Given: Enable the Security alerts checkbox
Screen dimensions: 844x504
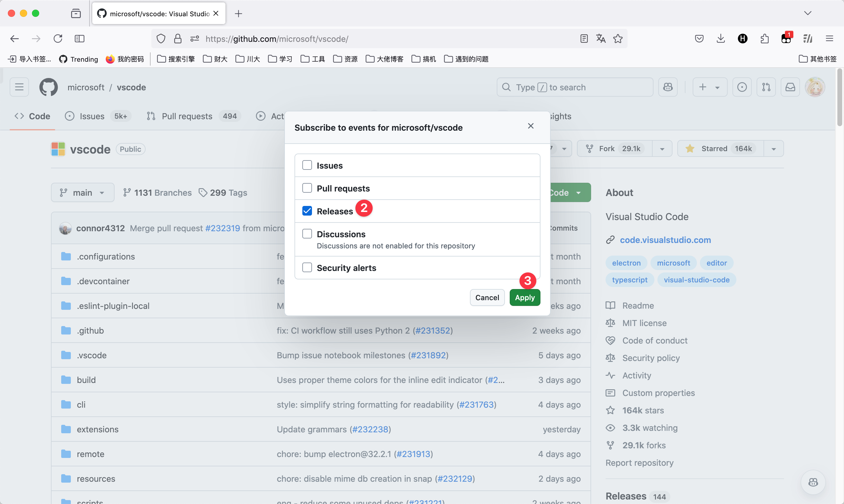Looking at the screenshot, I should (307, 268).
